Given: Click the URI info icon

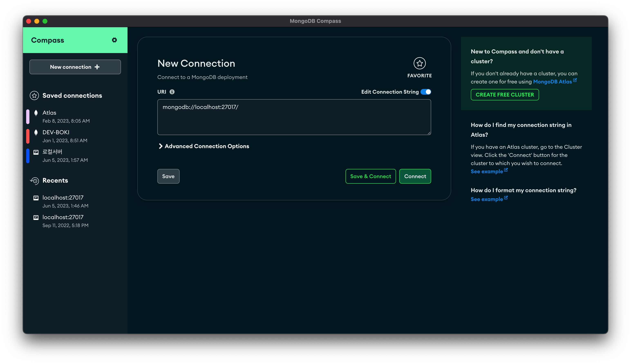Looking at the screenshot, I should click(172, 92).
